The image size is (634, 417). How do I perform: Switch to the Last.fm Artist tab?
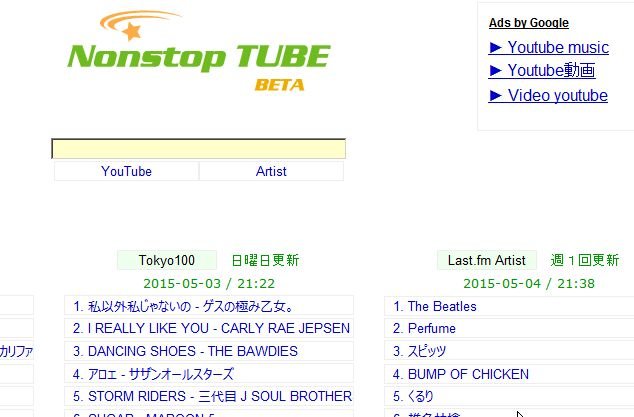click(x=487, y=260)
